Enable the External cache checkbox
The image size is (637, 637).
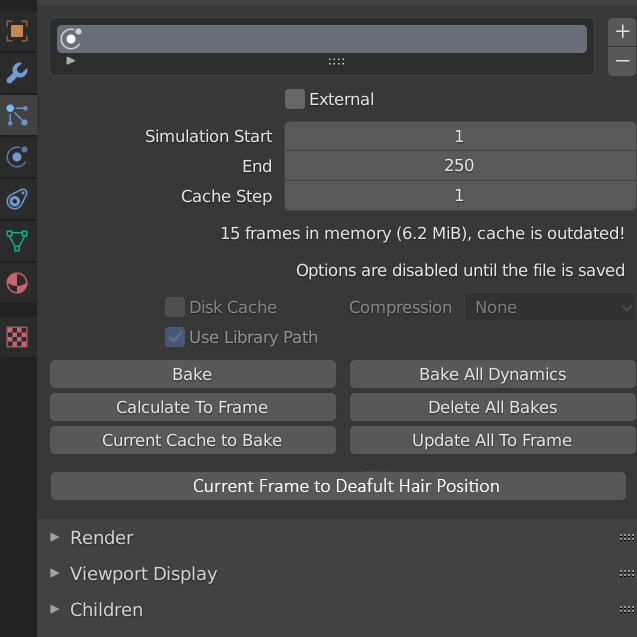(x=295, y=100)
